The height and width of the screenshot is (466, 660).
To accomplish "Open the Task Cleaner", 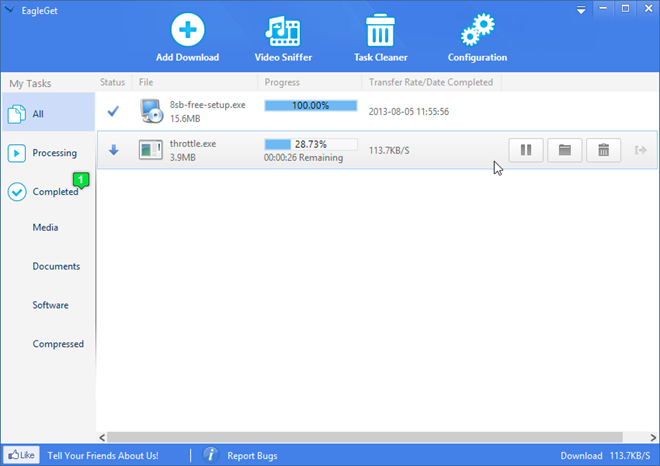I will coord(380,30).
